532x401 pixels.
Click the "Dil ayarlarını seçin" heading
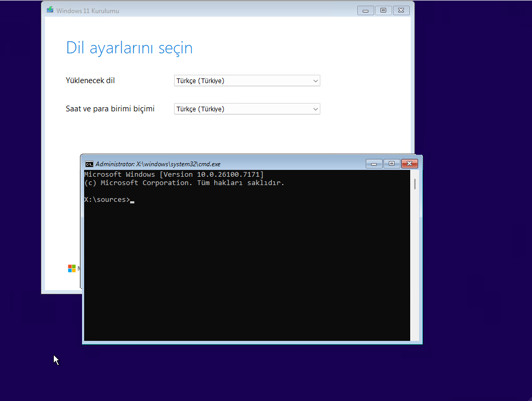(x=129, y=48)
